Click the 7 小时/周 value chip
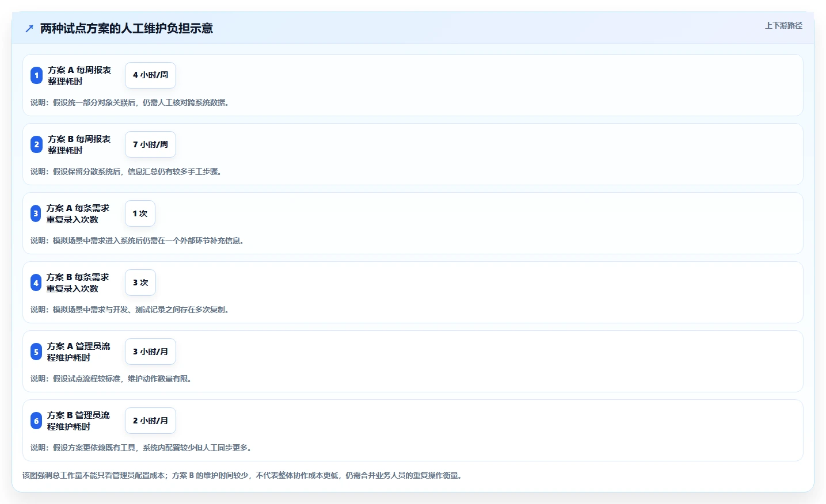The width and height of the screenshot is (826, 504). point(150,144)
